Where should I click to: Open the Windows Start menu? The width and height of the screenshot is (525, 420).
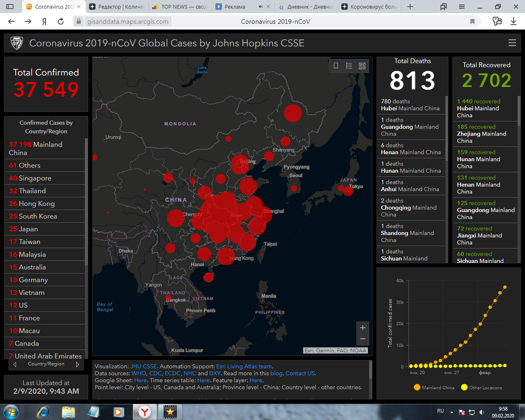point(11,412)
